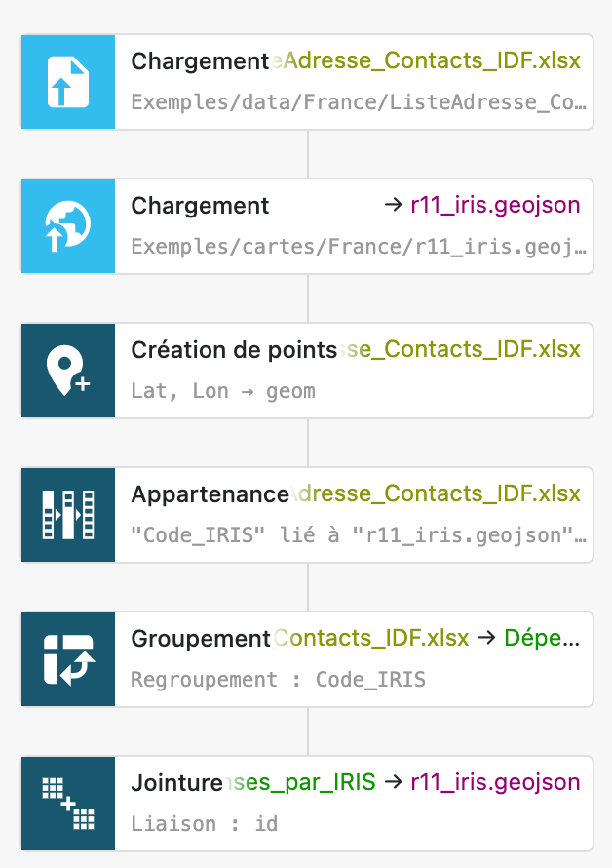612x868 pixels.
Task: Click the point creation pin icon
Action: click(x=68, y=371)
